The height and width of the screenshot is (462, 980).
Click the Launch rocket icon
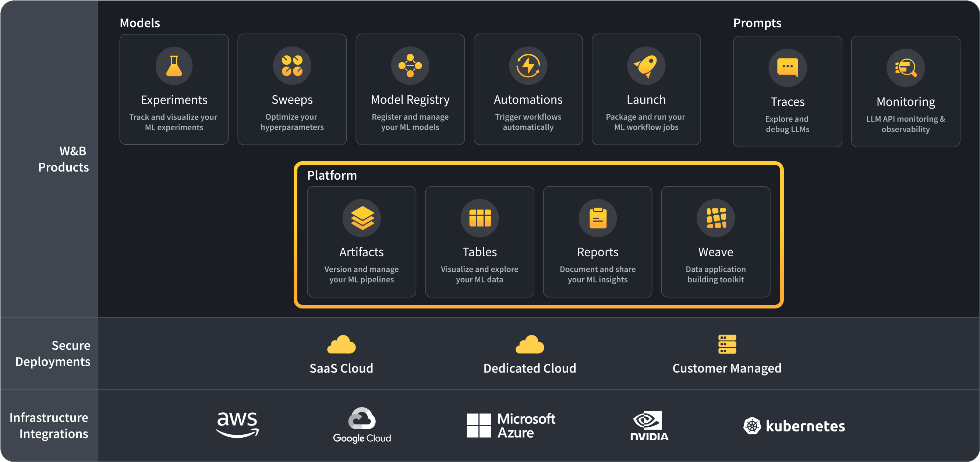(646, 66)
